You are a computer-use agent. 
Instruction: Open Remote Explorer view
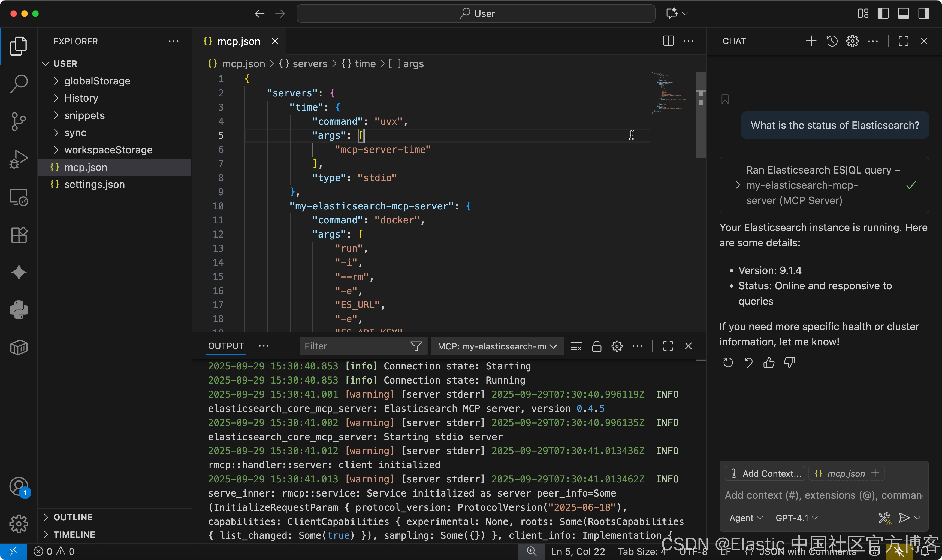pos(19,197)
